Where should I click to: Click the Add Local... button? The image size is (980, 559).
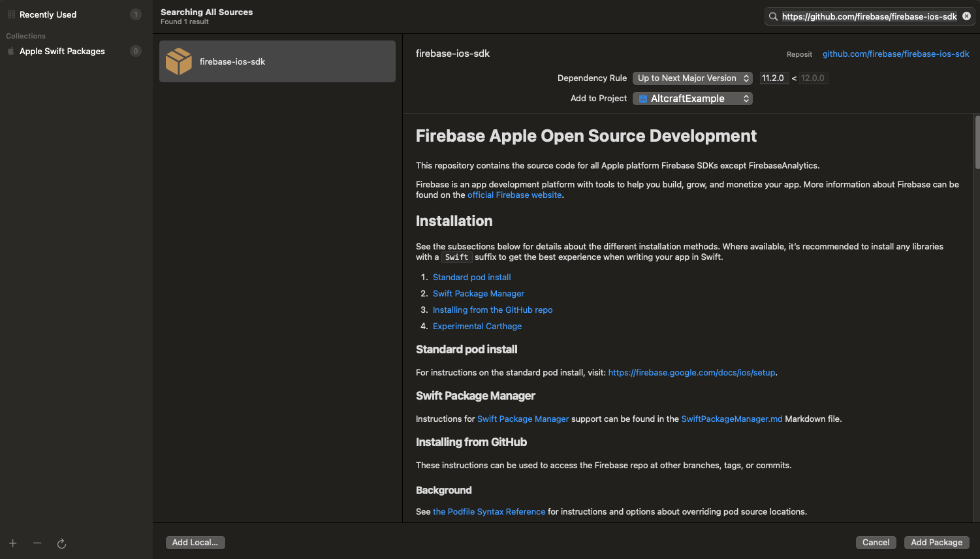coord(195,543)
